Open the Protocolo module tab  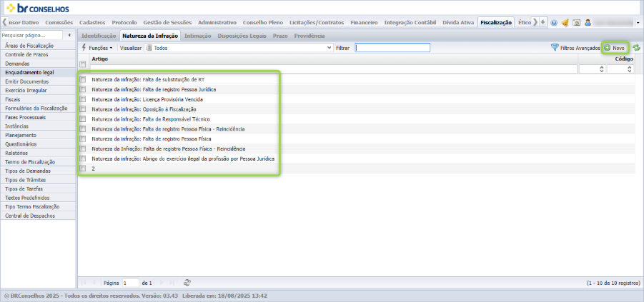click(124, 23)
